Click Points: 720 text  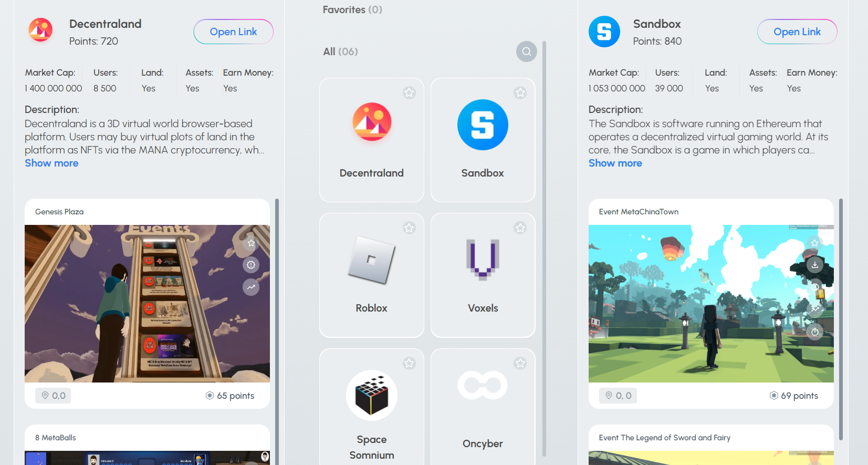(93, 41)
